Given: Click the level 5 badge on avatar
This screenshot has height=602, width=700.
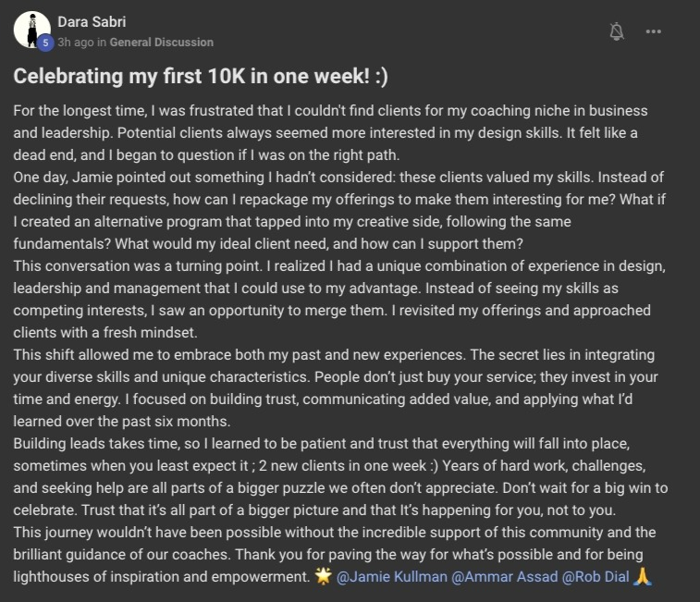Looking at the screenshot, I should [44, 43].
